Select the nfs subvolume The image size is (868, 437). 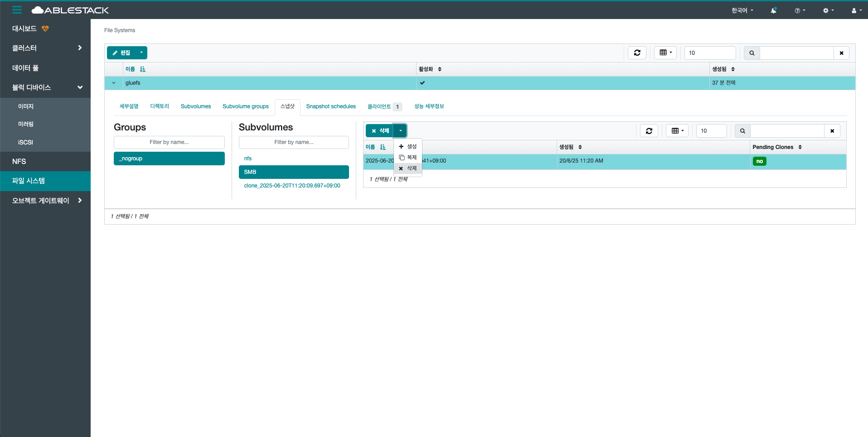(x=248, y=158)
